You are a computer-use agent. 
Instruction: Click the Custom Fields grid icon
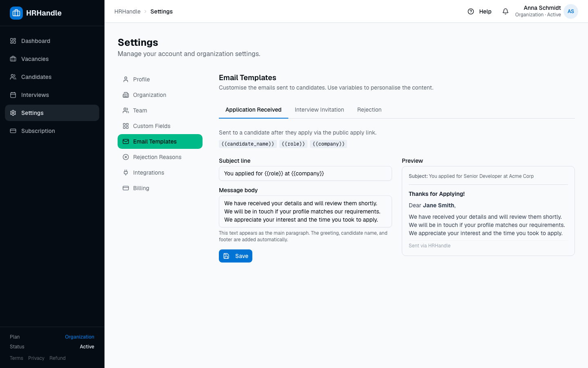click(x=126, y=126)
